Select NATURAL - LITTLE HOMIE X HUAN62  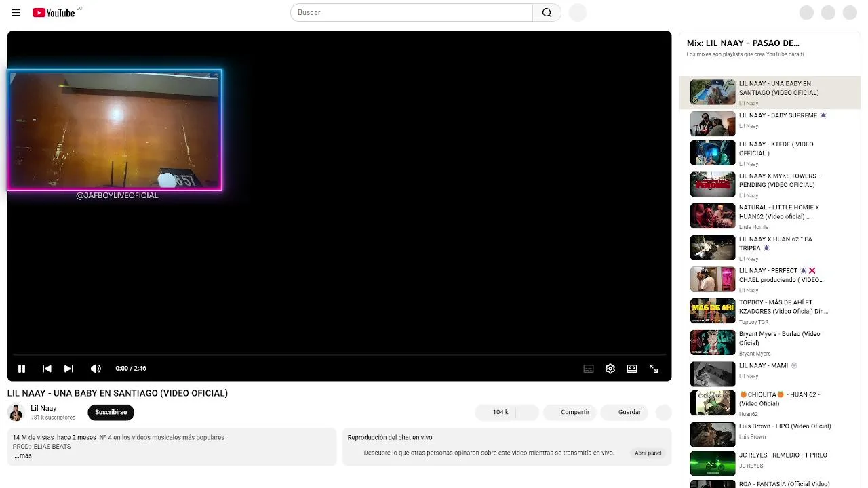tap(770, 216)
